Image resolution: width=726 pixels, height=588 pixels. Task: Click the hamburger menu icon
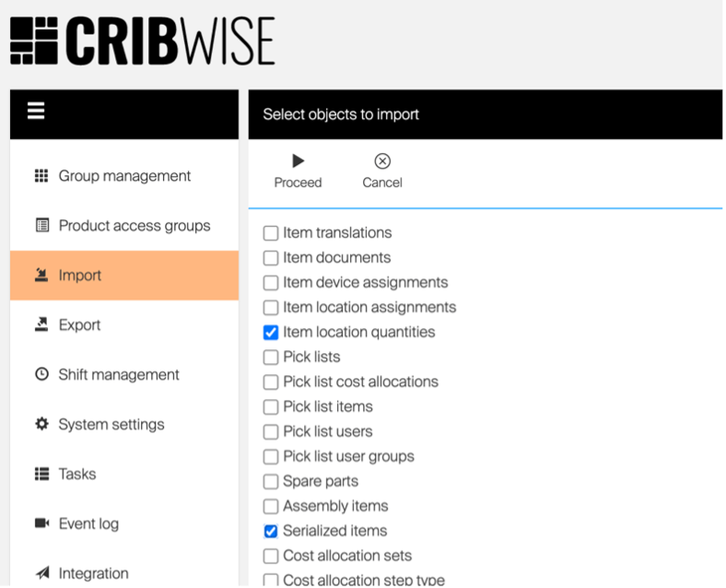[x=36, y=112]
